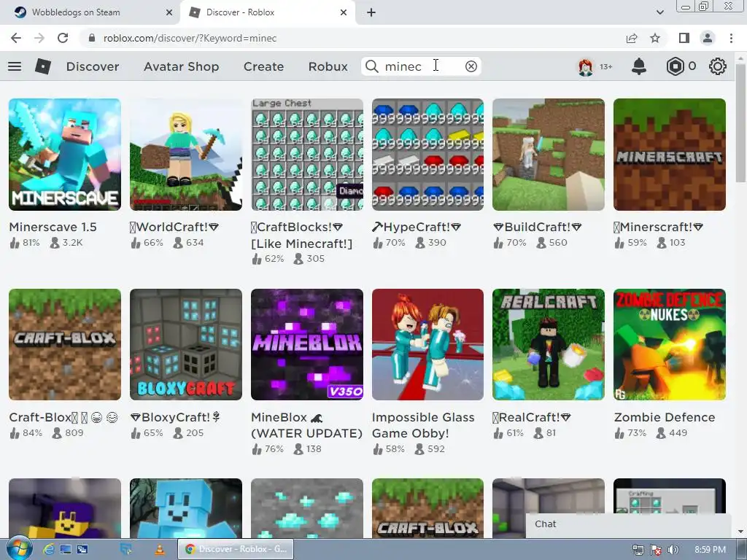
Task: Launch Internet Explorer from taskbar
Action: click(x=48, y=550)
